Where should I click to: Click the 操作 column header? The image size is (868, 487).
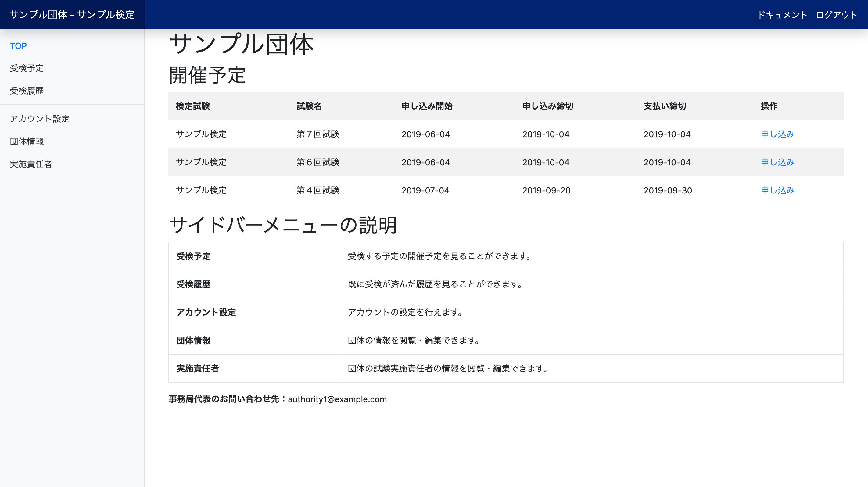(769, 106)
